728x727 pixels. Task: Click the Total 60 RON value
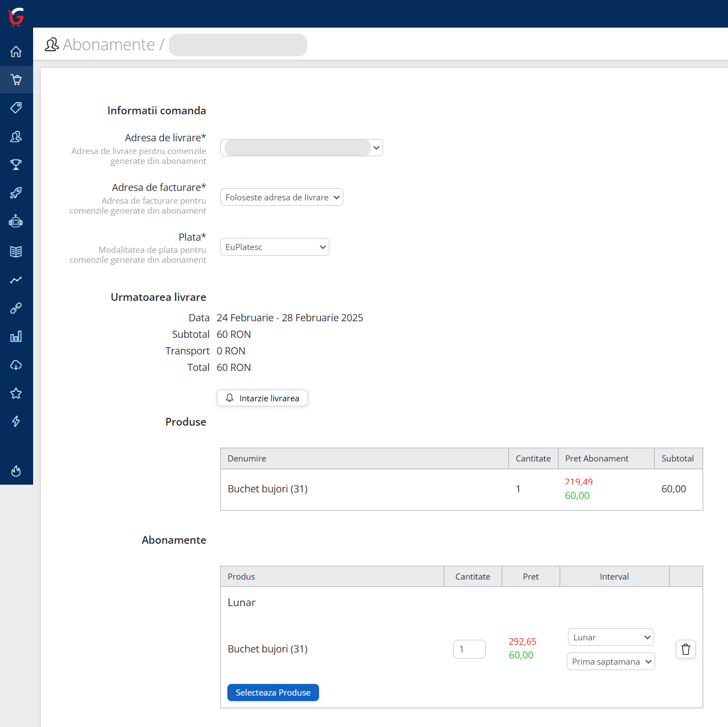[234, 368]
